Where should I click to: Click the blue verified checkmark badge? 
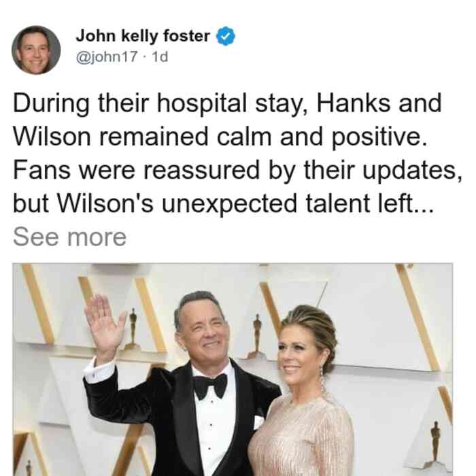point(225,36)
